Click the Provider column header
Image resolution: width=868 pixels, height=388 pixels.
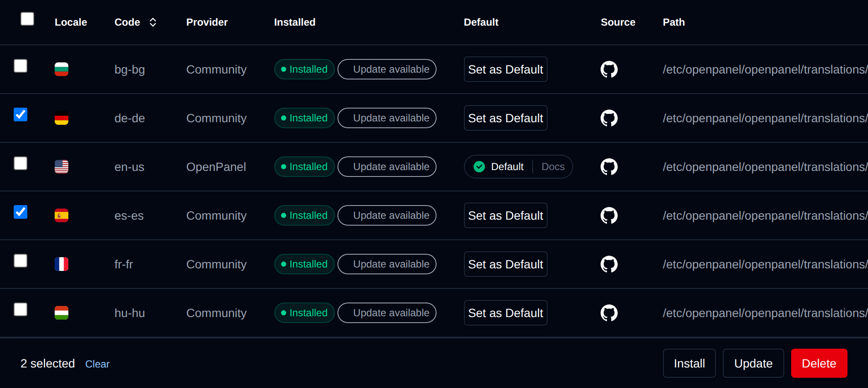(x=207, y=22)
